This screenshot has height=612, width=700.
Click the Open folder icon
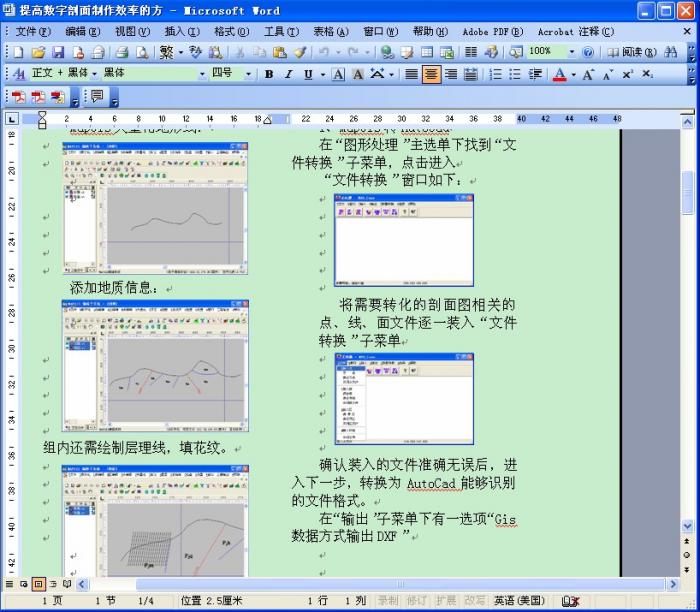tap(37, 52)
